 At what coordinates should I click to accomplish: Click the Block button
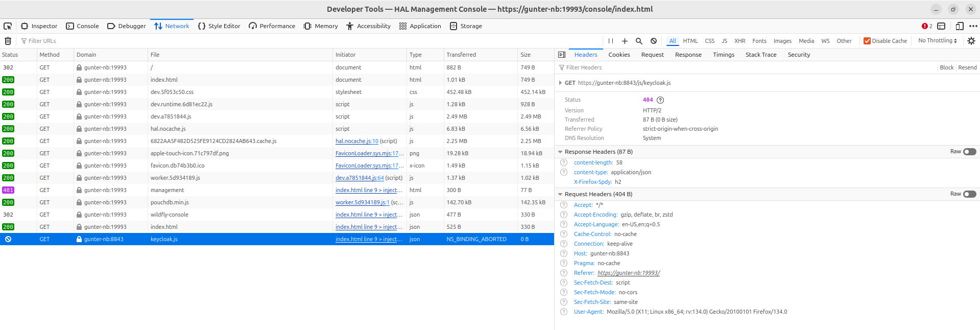pyautogui.click(x=946, y=67)
